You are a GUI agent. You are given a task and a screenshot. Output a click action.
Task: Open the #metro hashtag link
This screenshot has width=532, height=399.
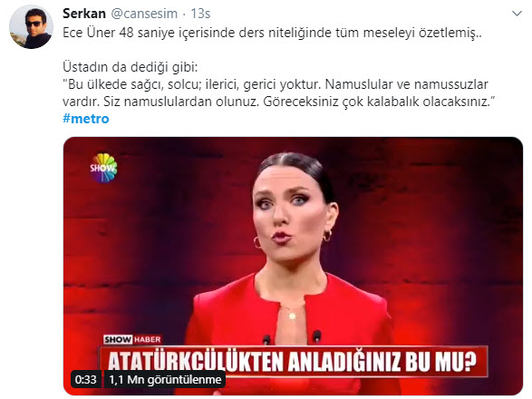86,119
